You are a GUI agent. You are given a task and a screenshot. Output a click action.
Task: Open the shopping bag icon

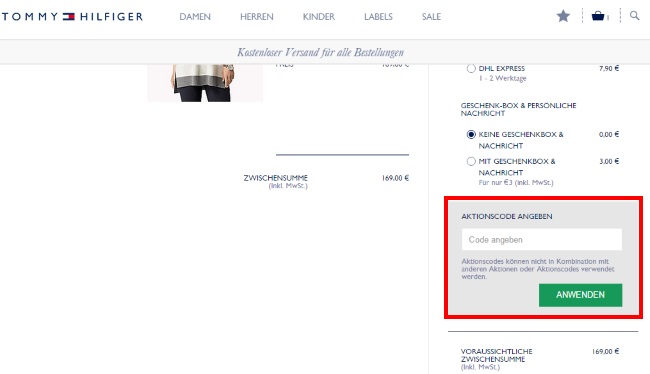point(598,16)
